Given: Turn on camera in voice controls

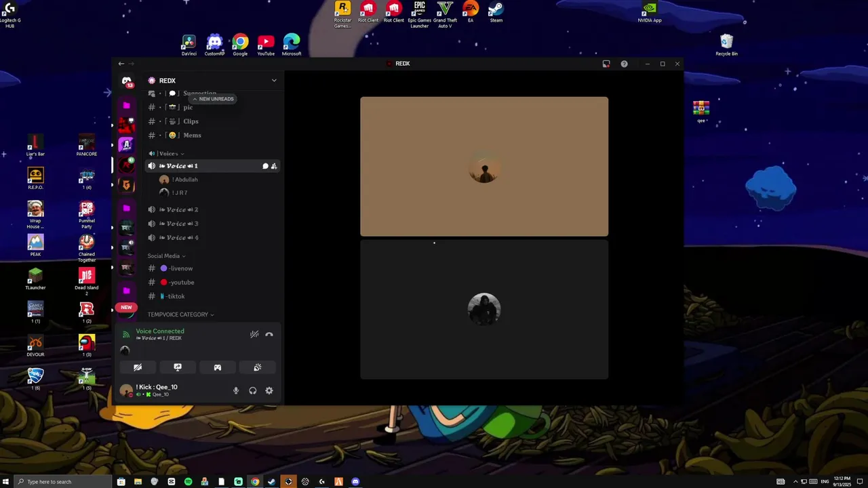Looking at the screenshot, I should [138, 367].
